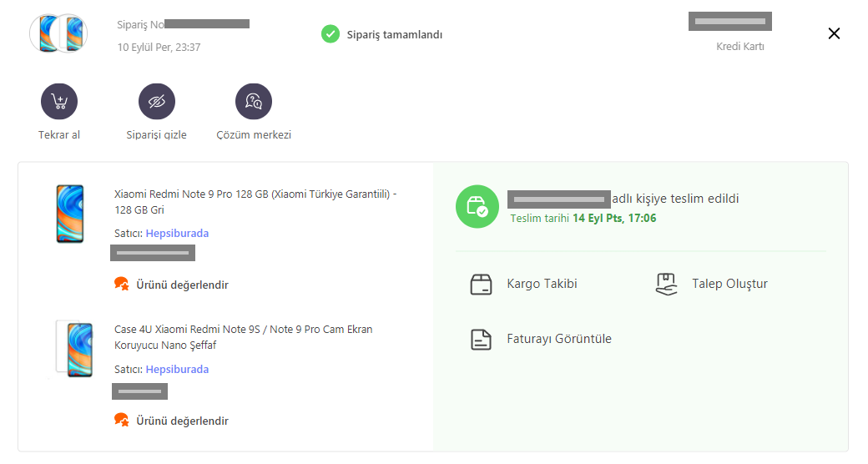
Task: Click Ürünü değerlendir for Redmi Note 9 Pro
Action: click(182, 285)
